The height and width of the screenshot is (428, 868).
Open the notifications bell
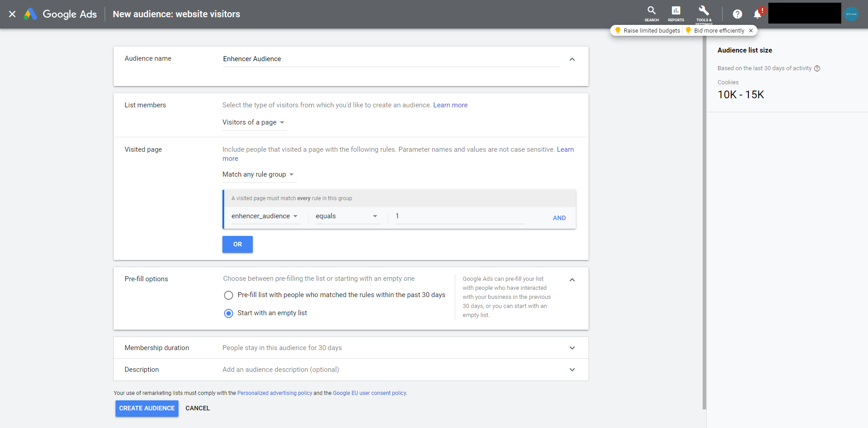[x=757, y=14]
